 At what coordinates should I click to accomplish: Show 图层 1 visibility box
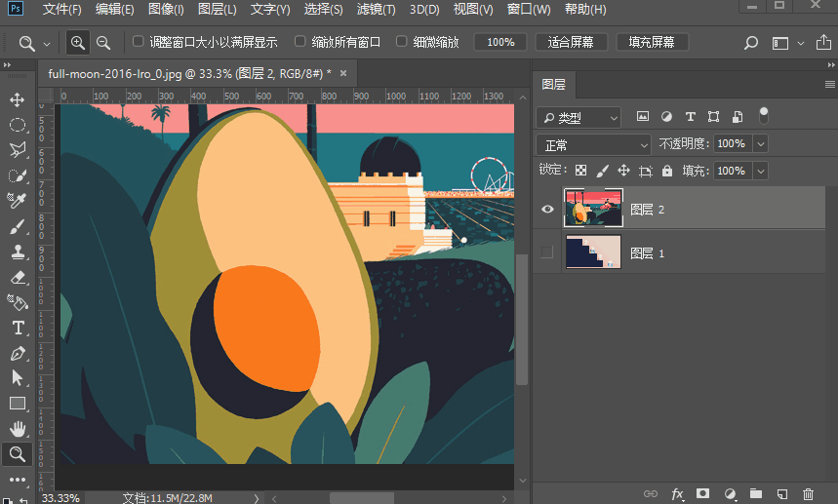pyautogui.click(x=546, y=252)
